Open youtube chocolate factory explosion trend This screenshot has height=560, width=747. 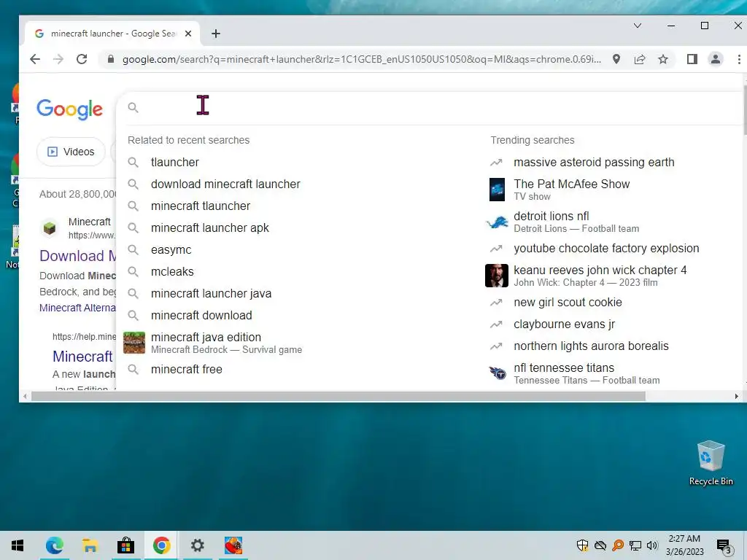coord(606,249)
